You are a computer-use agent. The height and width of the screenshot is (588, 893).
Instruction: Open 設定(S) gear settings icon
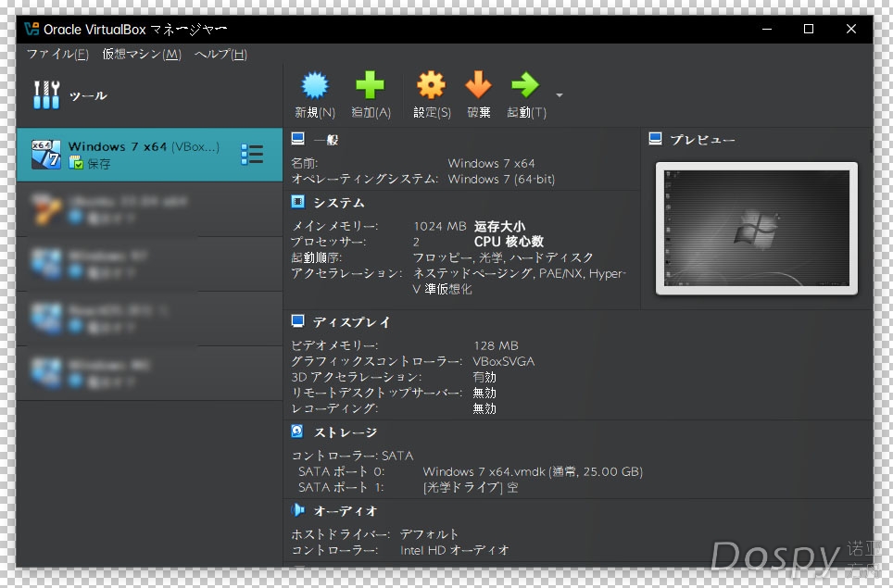pyautogui.click(x=431, y=85)
